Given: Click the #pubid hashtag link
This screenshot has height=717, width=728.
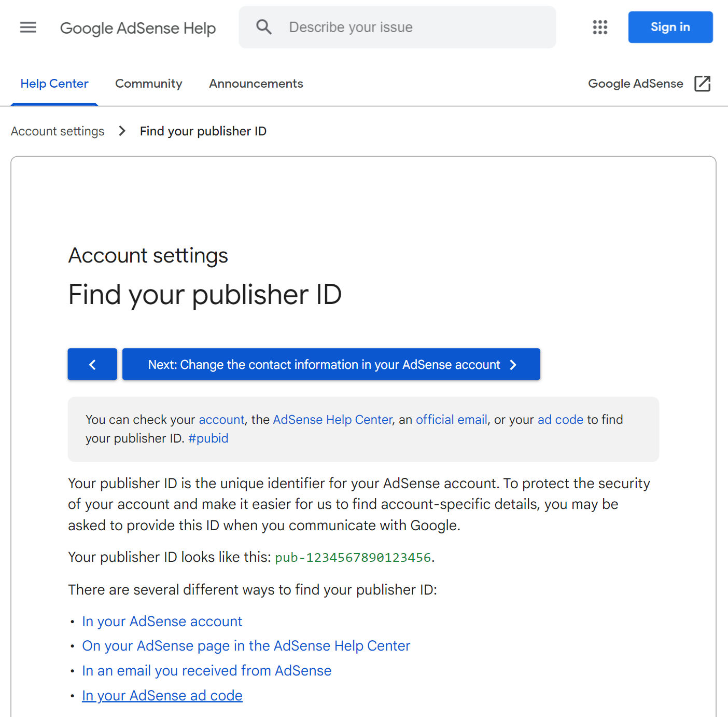Looking at the screenshot, I should pyautogui.click(x=208, y=438).
